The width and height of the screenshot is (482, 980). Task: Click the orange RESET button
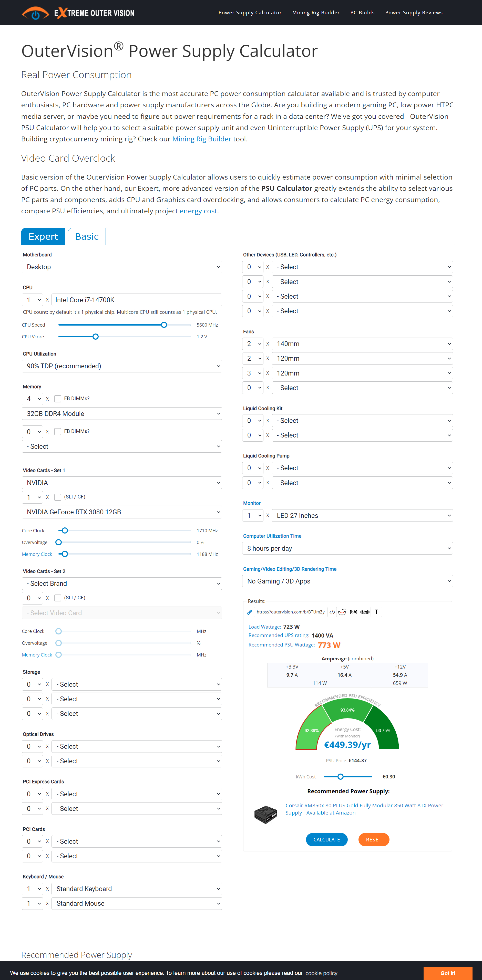tap(374, 840)
